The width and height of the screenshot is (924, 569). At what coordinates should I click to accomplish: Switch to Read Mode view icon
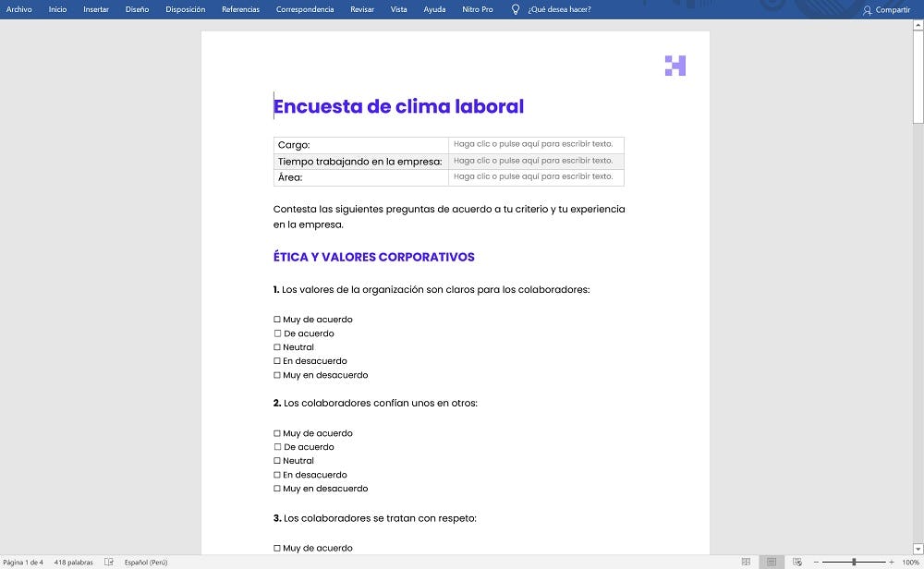click(x=746, y=562)
